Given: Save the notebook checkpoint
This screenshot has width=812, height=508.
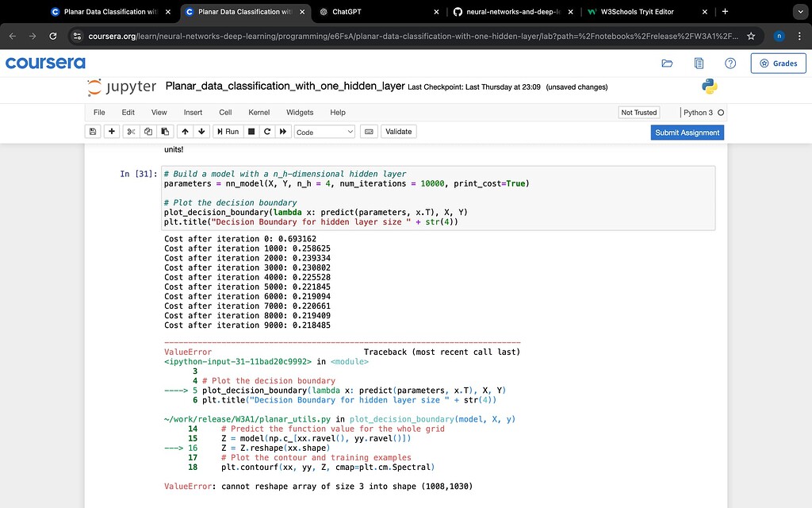Looking at the screenshot, I should (92, 131).
